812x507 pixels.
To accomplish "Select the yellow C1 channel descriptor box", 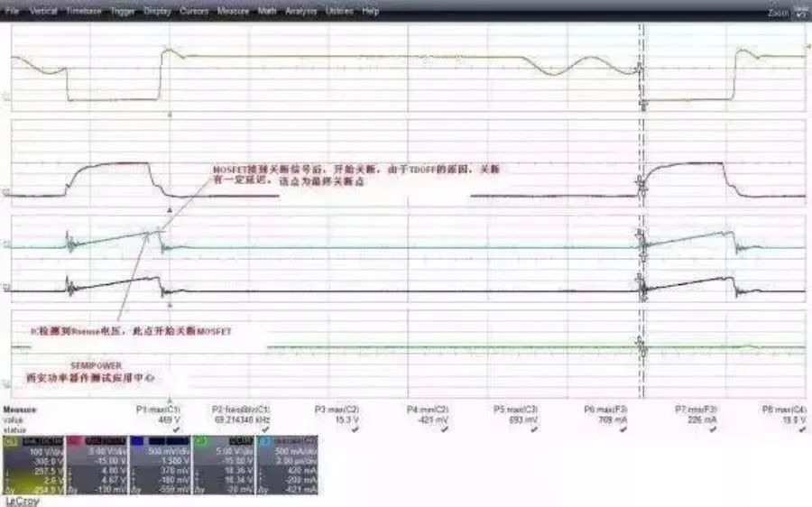I will coord(33,462).
